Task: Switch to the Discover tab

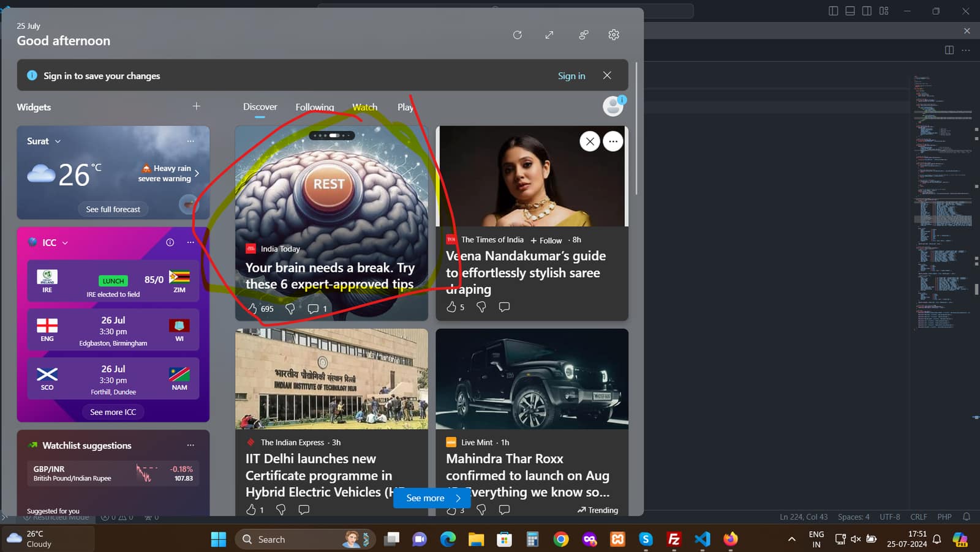Action: tap(260, 106)
